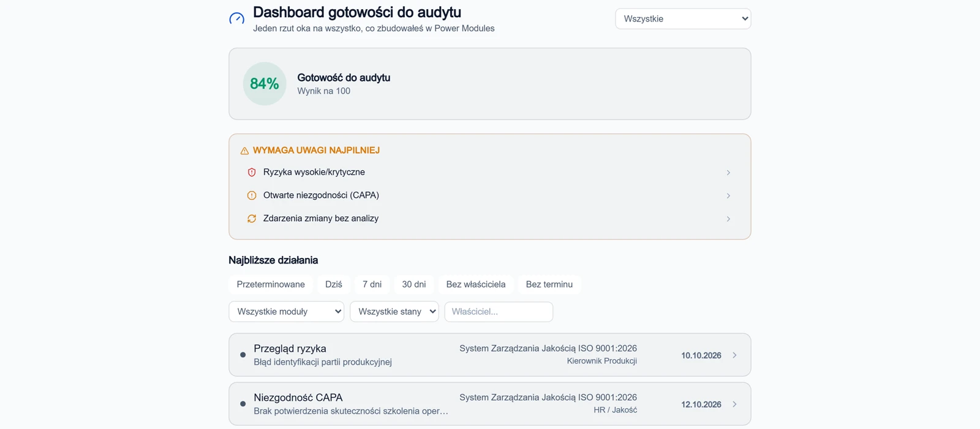
Task: Open the 'Wszystkie stany' dropdown
Action: coord(394,311)
